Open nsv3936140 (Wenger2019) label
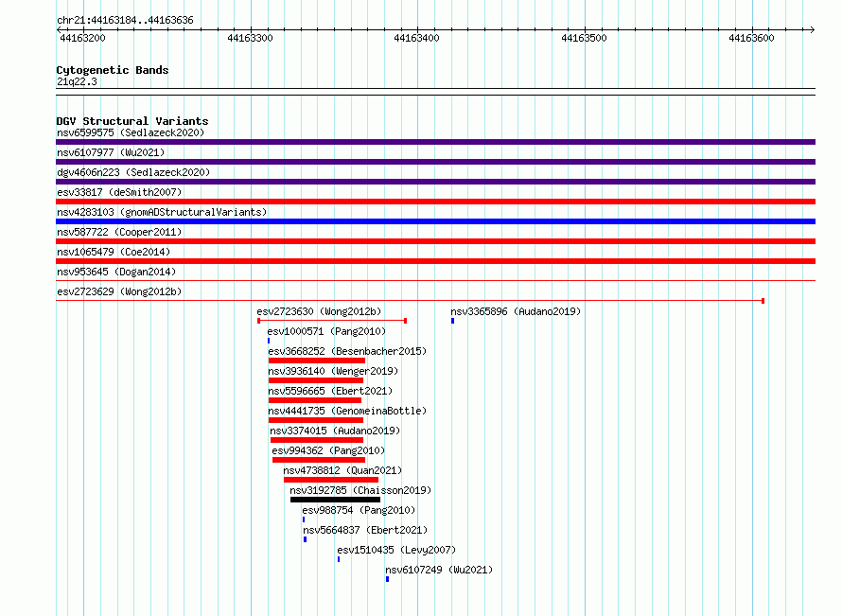Viewport: 842px width, 616px height. coord(333,371)
